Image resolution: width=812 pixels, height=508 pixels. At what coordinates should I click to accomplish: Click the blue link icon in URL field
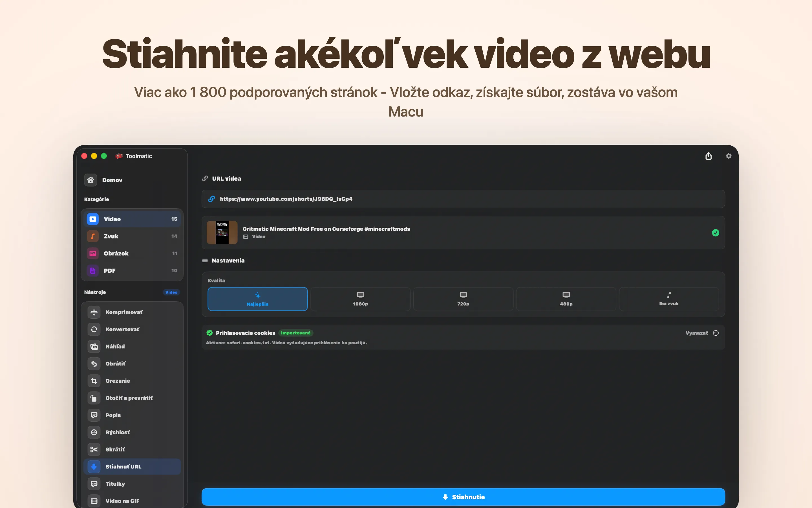(x=211, y=199)
